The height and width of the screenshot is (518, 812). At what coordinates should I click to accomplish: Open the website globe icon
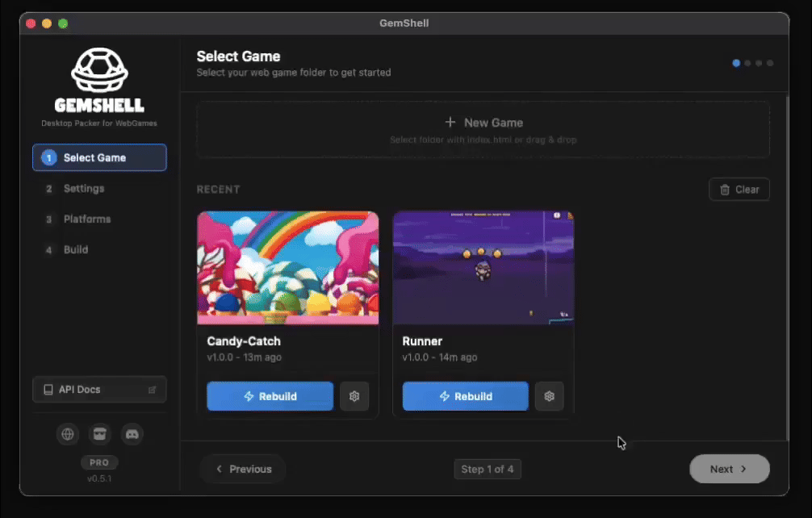click(68, 434)
